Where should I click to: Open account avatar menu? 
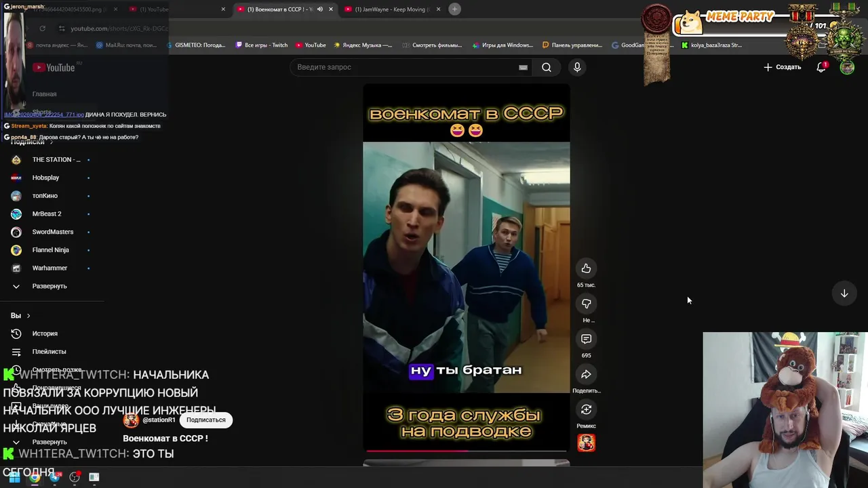click(847, 67)
